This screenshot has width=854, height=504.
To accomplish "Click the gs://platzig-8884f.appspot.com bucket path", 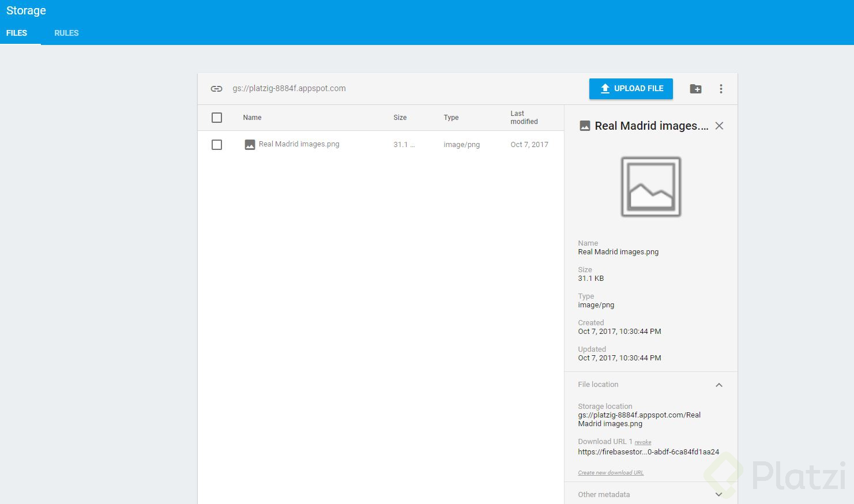I will (x=289, y=88).
